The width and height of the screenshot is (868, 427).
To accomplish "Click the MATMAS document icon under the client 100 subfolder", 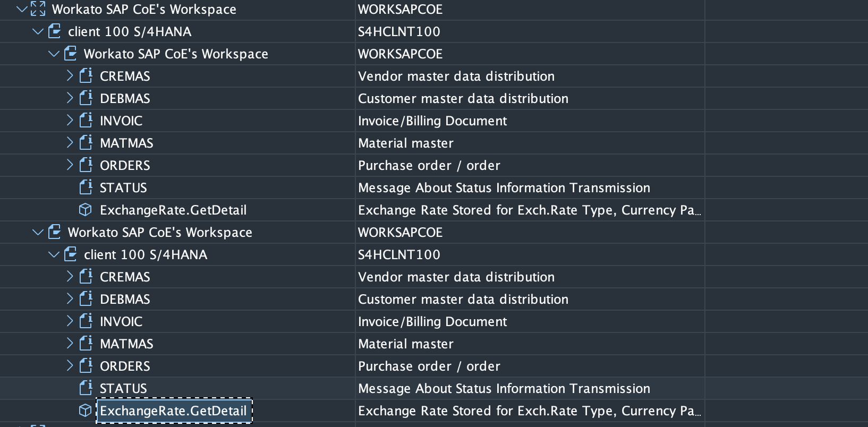I will click(x=86, y=344).
